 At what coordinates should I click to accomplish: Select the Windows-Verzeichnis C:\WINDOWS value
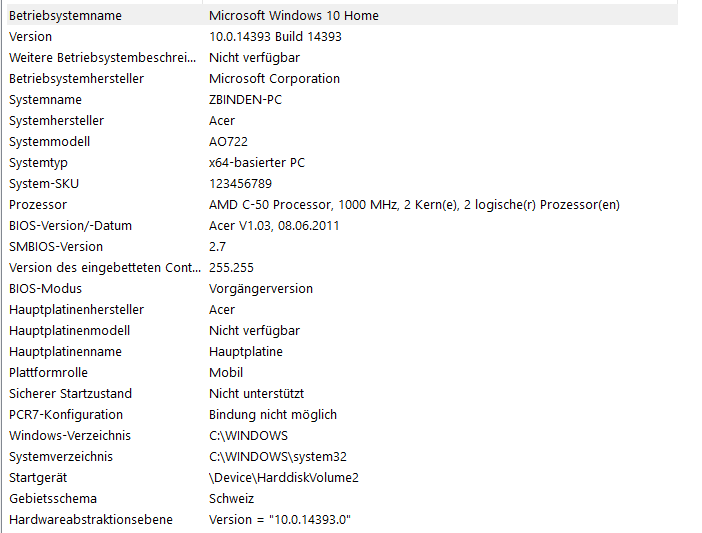(x=248, y=436)
